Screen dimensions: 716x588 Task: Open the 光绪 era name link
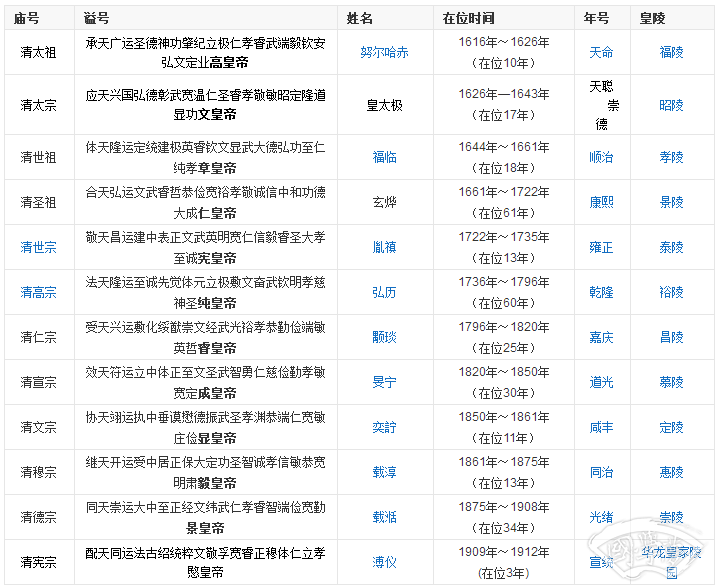click(601, 517)
